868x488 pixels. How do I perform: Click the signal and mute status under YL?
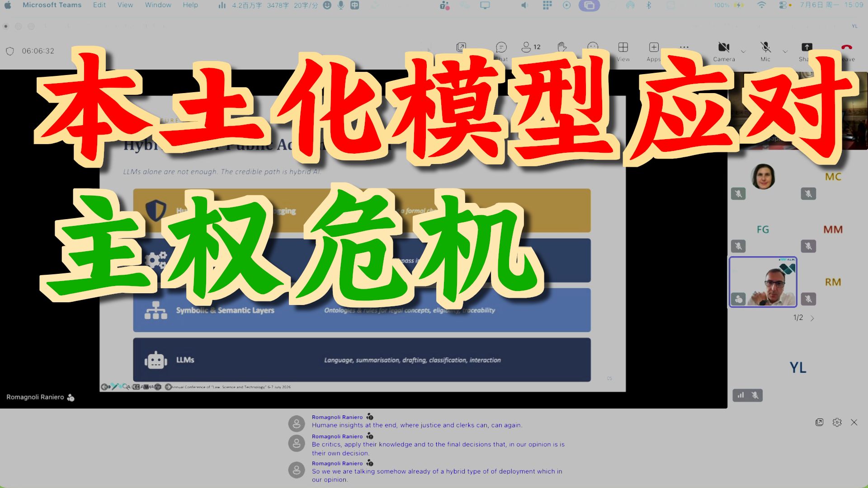[748, 395]
